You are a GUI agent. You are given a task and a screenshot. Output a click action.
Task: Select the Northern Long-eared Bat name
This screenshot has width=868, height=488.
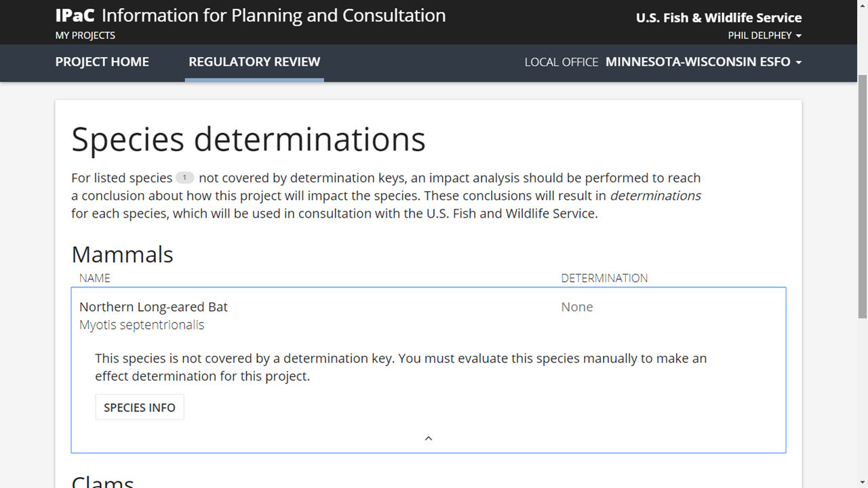153,307
